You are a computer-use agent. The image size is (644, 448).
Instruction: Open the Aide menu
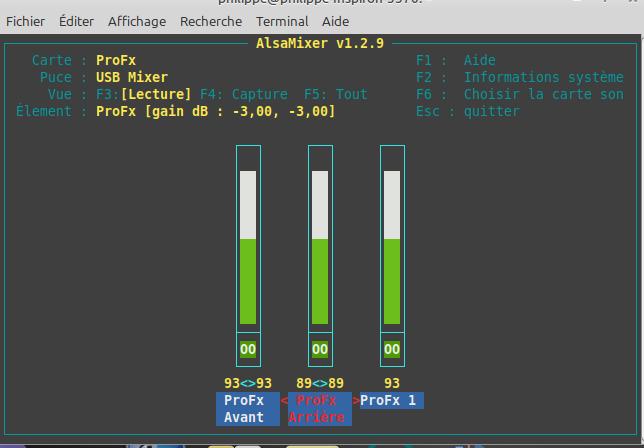[335, 21]
